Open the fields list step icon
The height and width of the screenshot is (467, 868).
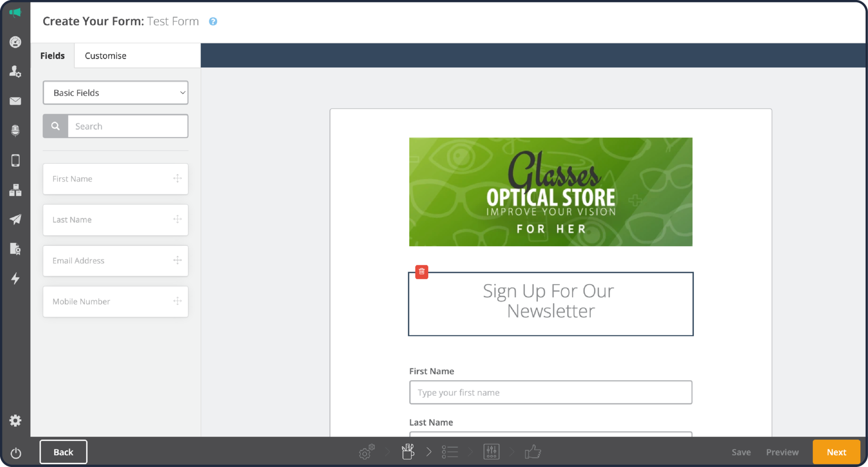450,452
